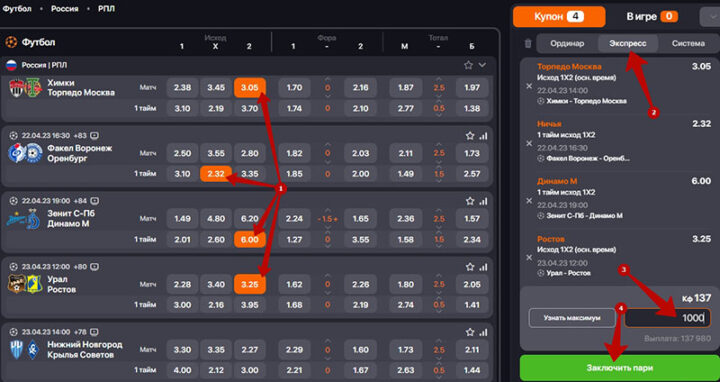The image size is (720, 382).
Task: Click Урал and Ростов team logos
Action: tap(25, 284)
